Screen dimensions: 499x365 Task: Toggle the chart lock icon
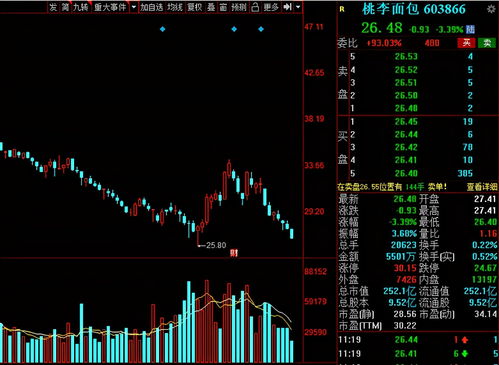tap(255, 7)
